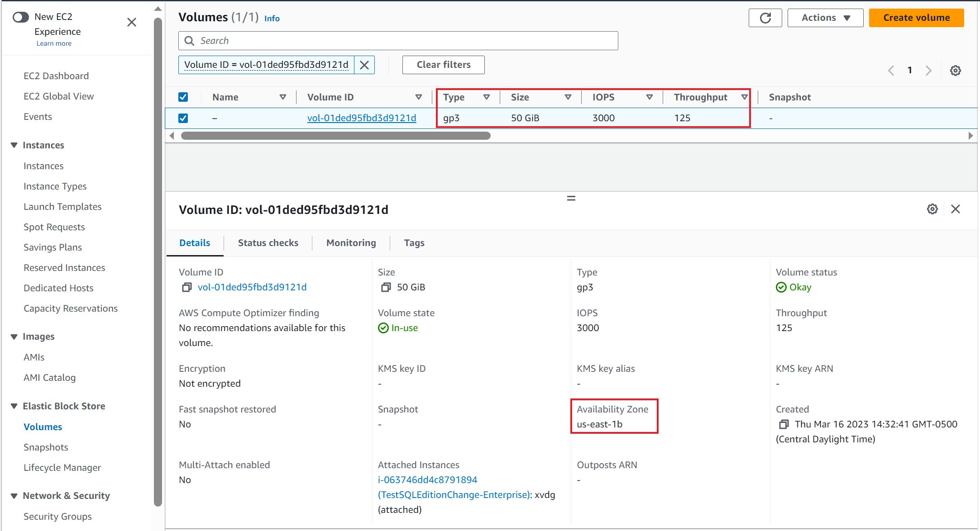The height and width of the screenshot is (531, 980).
Task: Type in the volumes Search field
Action: click(x=398, y=40)
